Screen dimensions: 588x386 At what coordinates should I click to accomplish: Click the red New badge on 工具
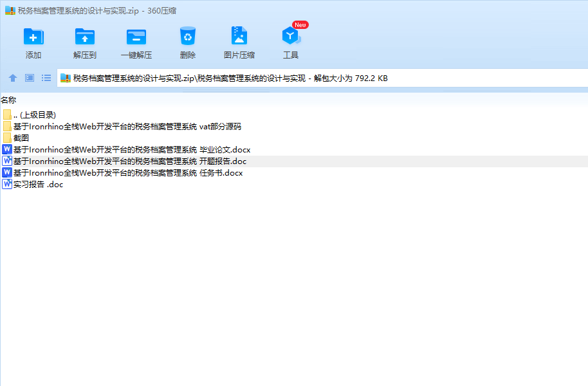[x=300, y=24]
